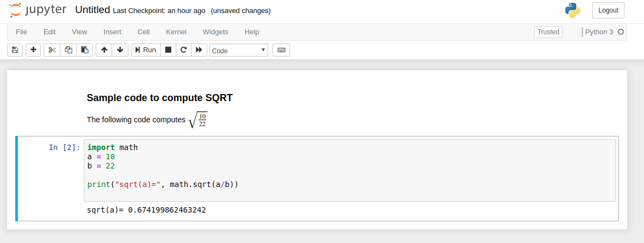Restart kernel and rerun all cells
This screenshot has width=644, height=243.
click(x=199, y=50)
